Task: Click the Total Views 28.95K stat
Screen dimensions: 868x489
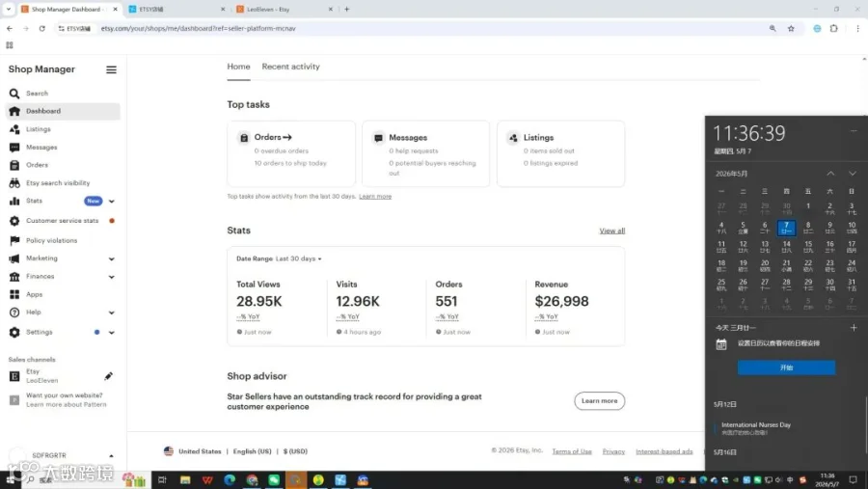Action: click(259, 302)
